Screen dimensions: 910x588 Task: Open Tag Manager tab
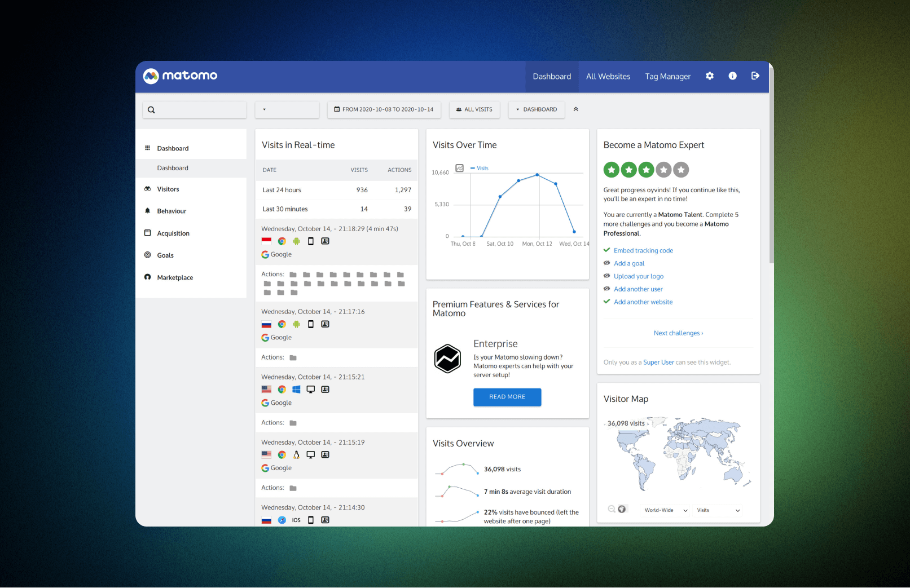(x=668, y=77)
